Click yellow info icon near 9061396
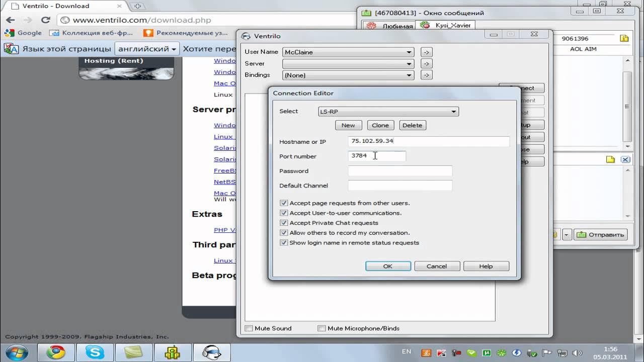Screen dimensions: 644x362 coord(624,38)
